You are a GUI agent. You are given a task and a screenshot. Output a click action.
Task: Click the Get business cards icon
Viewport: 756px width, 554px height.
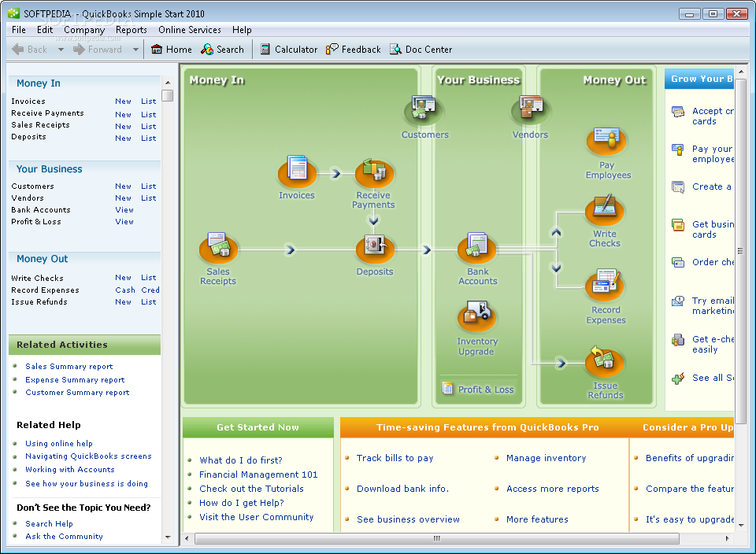(x=678, y=224)
